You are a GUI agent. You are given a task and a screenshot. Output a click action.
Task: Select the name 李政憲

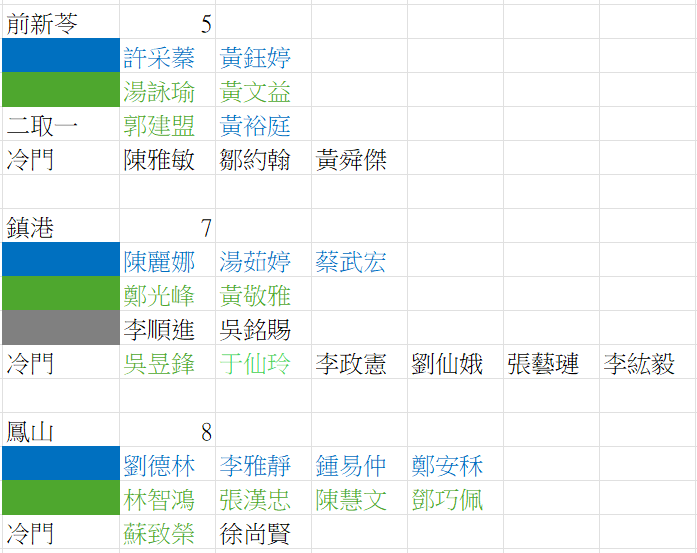pos(351,364)
